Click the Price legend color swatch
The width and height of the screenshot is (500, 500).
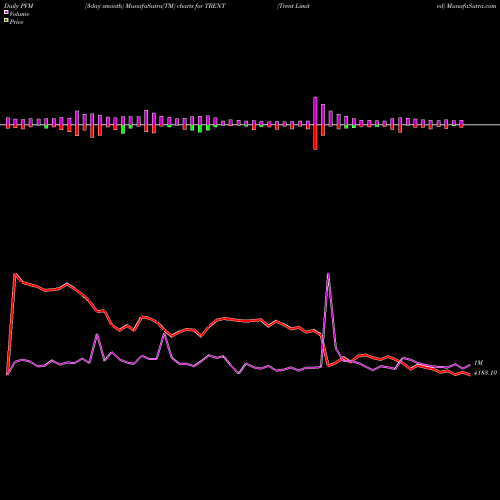6,21
